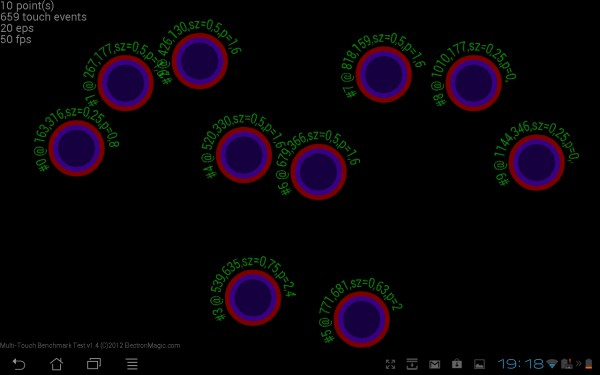The image size is (600, 375).
Task: Open the Gmail notification icon
Action: point(434,364)
